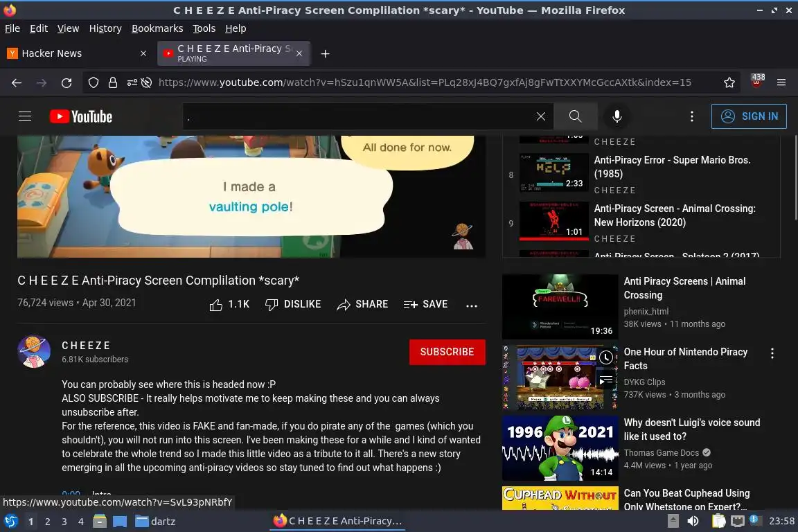Open site permissions icon in address bar
This screenshot has height=532, width=798.
point(132,82)
